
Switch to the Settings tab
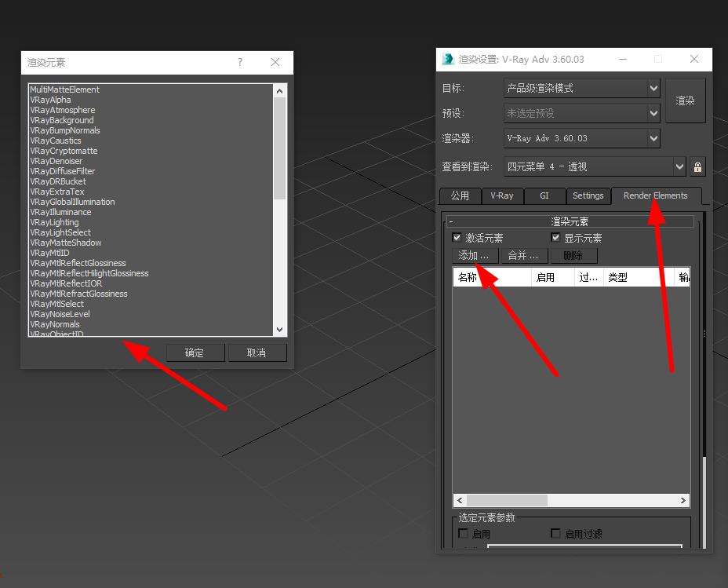click(x=588, y=196)
